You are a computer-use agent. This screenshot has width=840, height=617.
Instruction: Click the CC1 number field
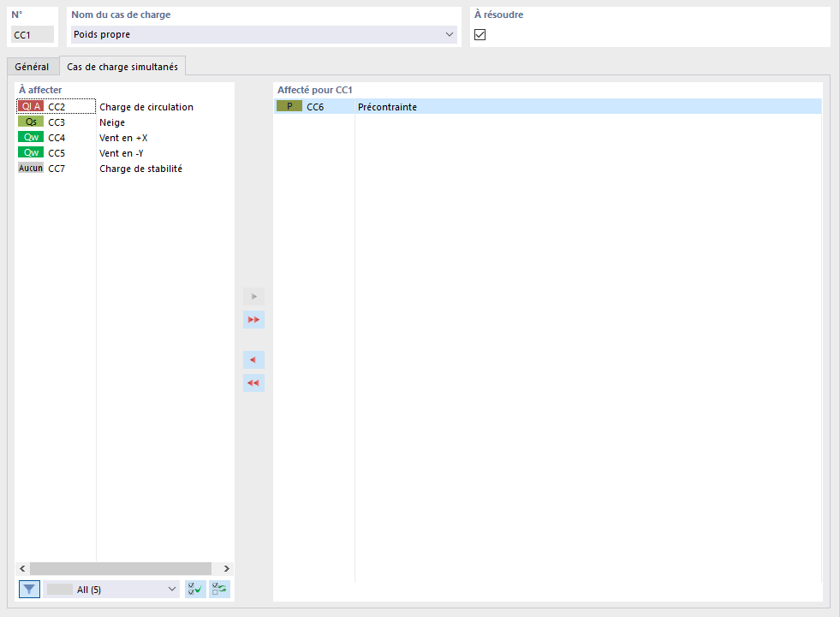point(33,35)
